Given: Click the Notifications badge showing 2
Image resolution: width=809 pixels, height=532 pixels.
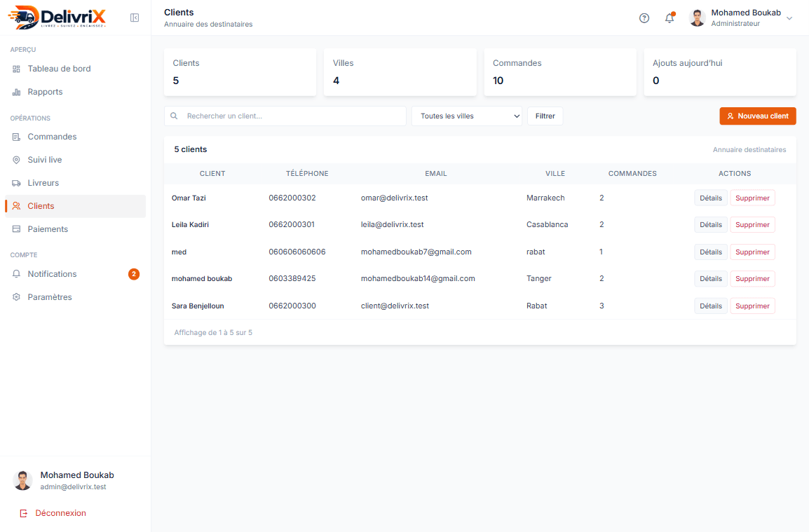Looking at the screenshot, I should (x=134, y=274).
